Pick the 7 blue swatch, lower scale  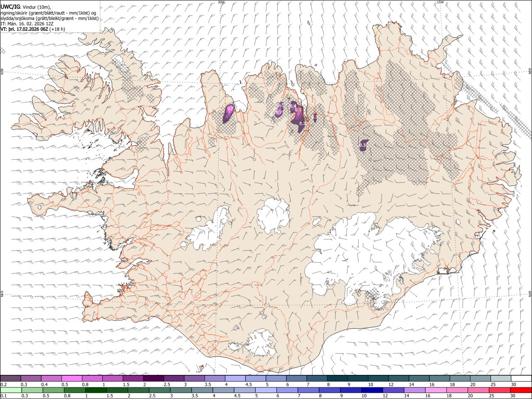308,390
